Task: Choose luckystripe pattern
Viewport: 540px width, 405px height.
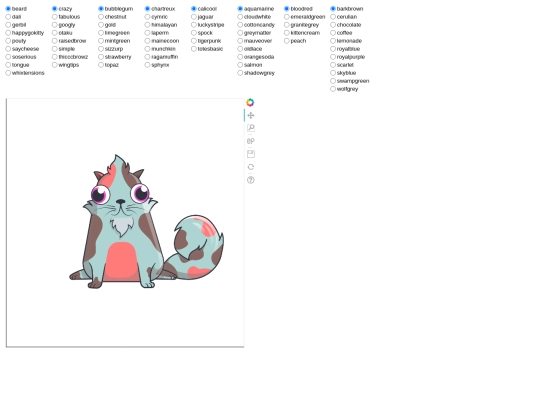Action: click(194, 25)
